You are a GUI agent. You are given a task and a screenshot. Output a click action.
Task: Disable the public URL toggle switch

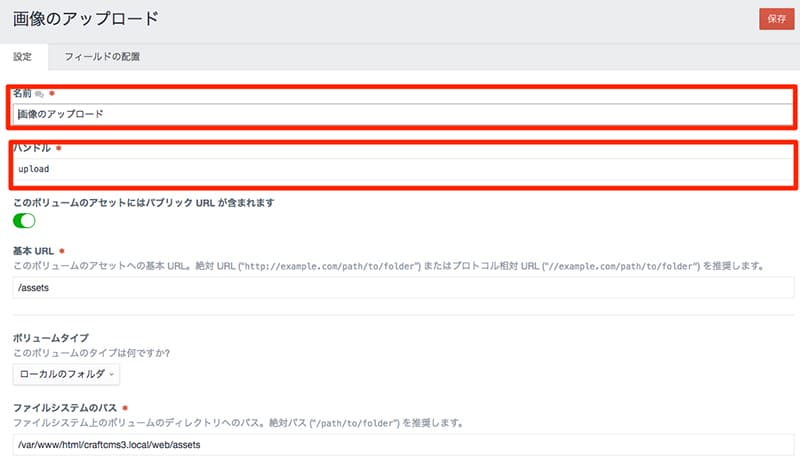[x=24, y=220]
